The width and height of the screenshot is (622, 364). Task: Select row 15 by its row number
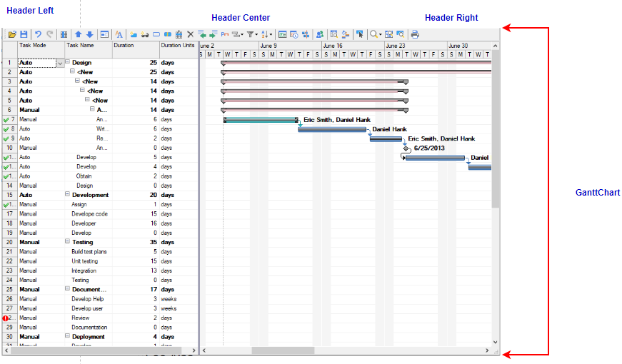[9, 195]
